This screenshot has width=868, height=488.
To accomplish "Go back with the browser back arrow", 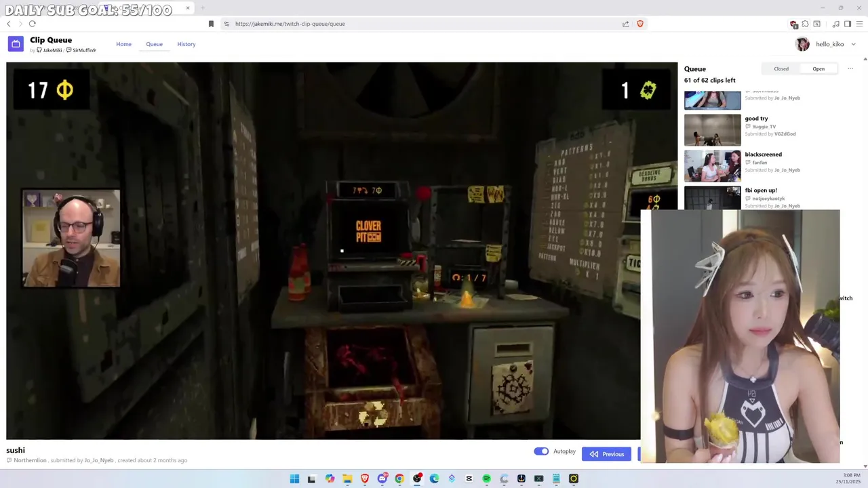I will tap(9, 24).
